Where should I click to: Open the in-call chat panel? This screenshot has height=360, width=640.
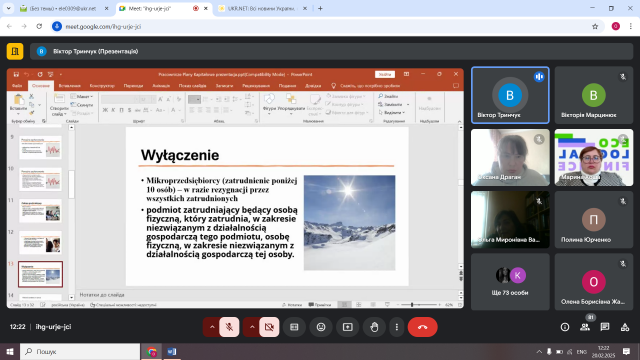tap(605, 327)
